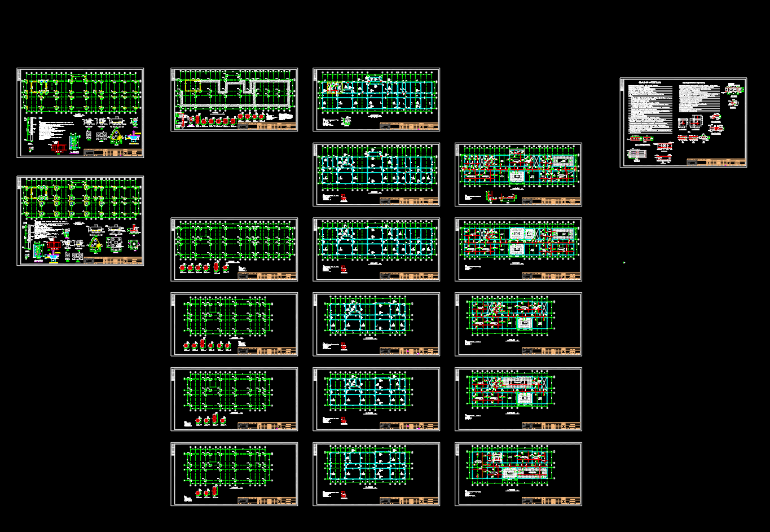Select the text-heavy general notes drawing sheet
Viewport: 770px width, 532px height.
coord(683,122)
